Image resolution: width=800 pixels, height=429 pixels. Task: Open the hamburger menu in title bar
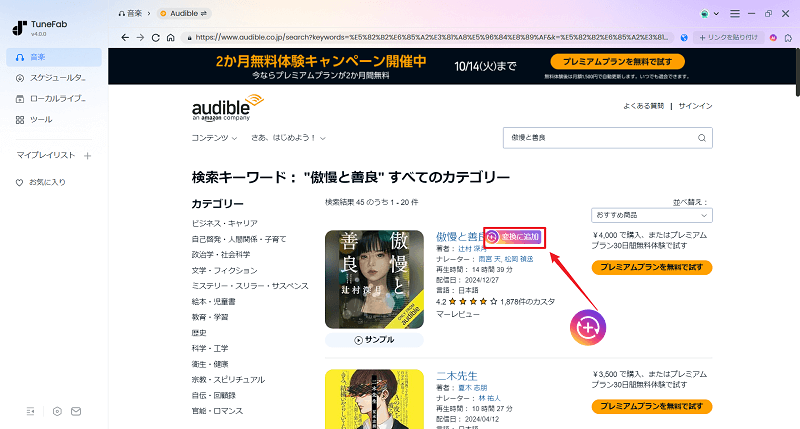coord(735,14)
